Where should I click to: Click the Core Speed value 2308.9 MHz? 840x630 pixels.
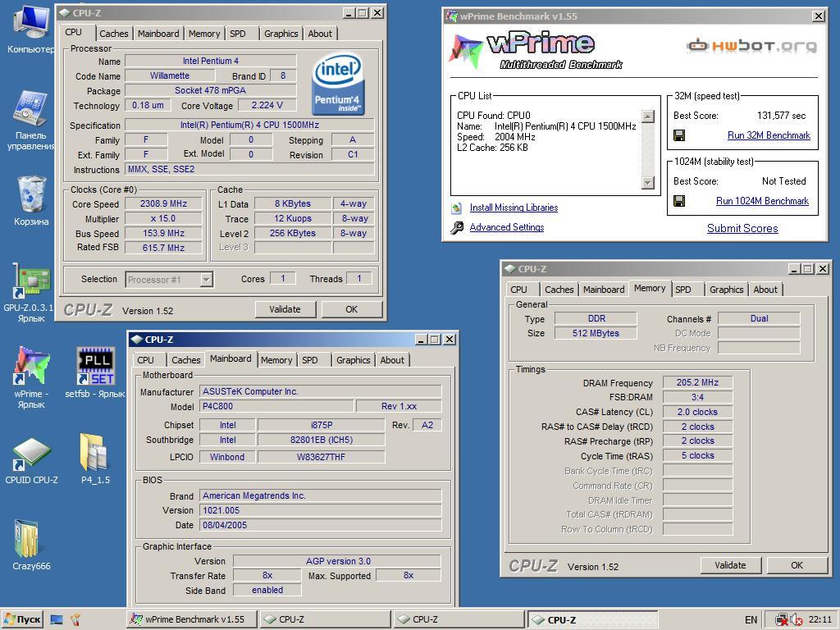(x=163, y=203)
